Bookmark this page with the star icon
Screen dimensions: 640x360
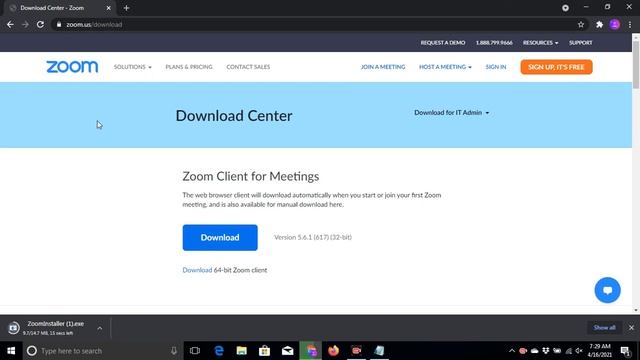click(581, 24)
